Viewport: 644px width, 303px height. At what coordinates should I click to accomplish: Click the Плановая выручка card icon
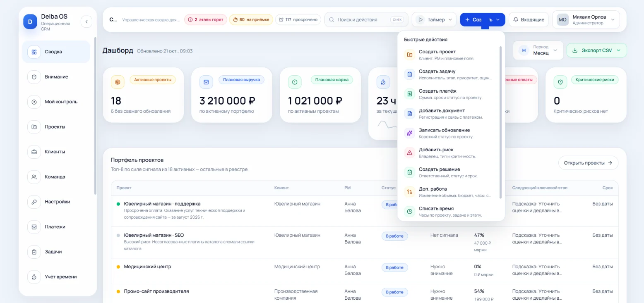point(206,82)
